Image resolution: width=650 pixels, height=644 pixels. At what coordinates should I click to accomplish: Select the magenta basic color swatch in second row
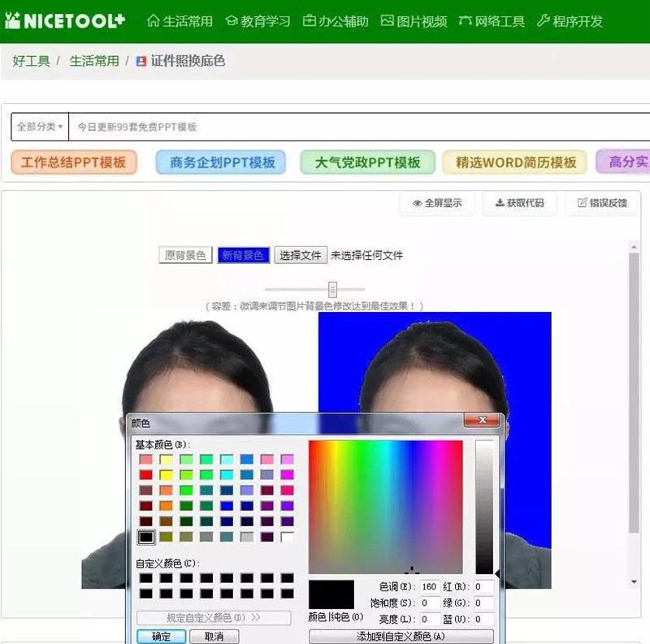click(x=287, y=474)
